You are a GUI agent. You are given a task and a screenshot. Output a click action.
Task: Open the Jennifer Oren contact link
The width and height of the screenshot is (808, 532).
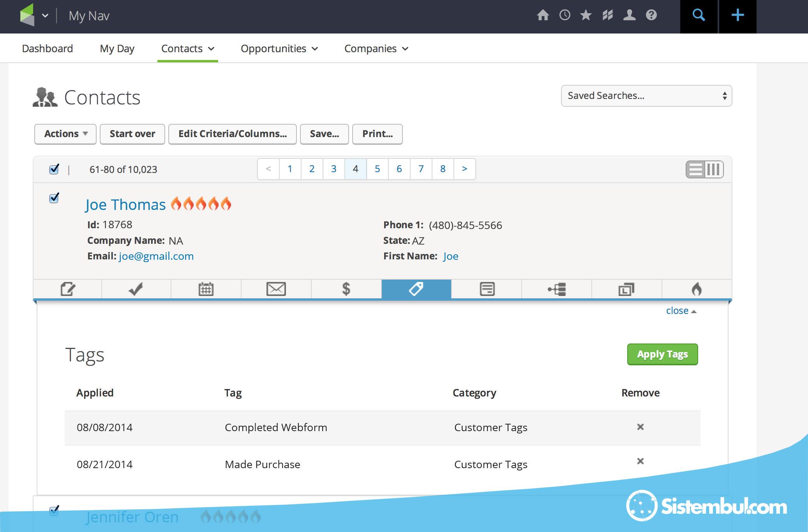(x=132, y=517)
